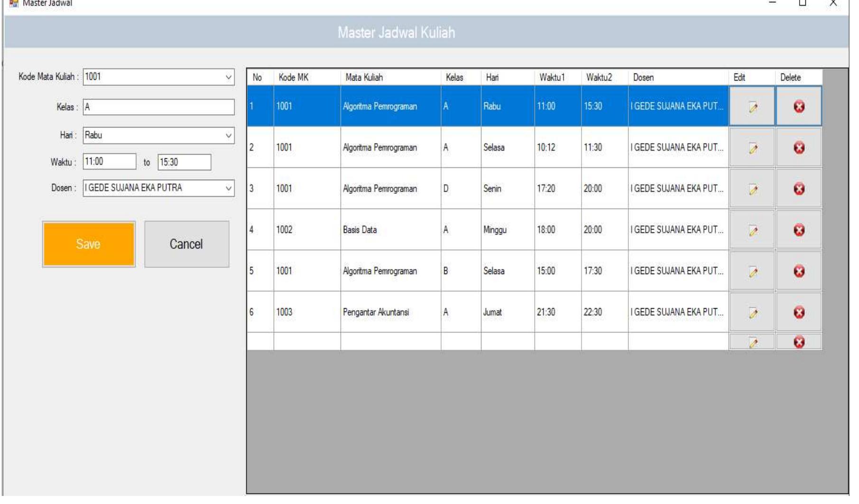Click the Save button

pyautogui.click(x=89, y=244)
